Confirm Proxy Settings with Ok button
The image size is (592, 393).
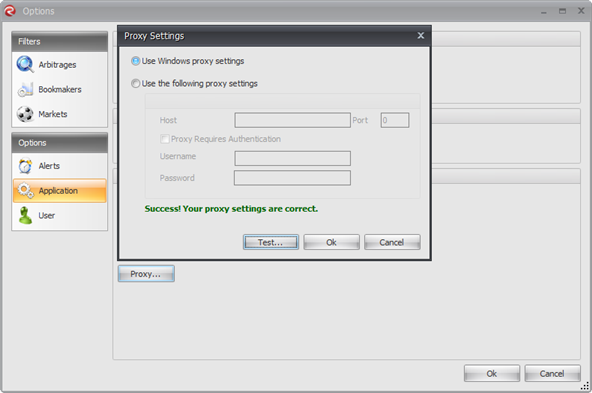(331, 242)
